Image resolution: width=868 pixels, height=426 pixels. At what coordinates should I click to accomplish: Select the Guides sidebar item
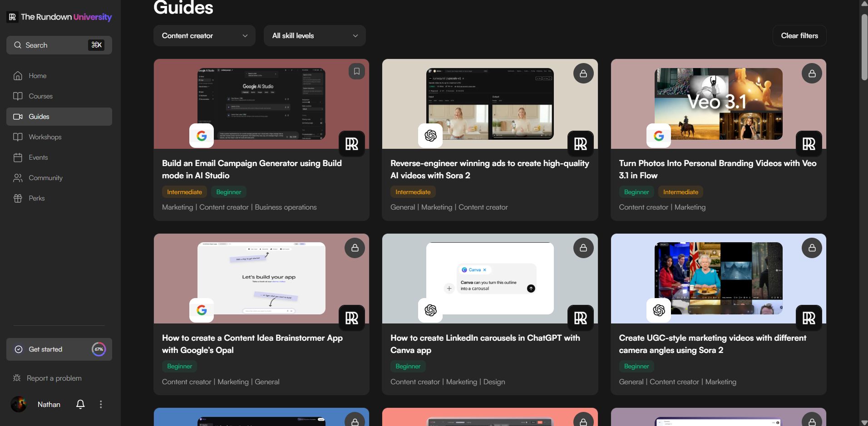(59, 117)
